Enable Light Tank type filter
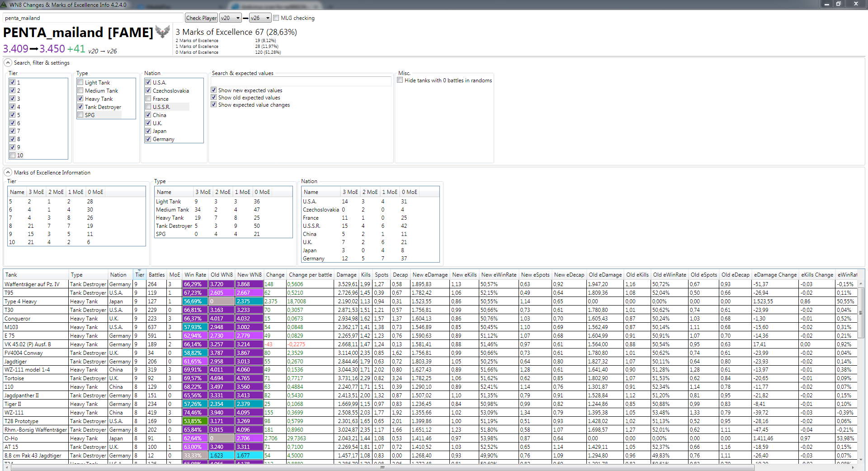The image size is (868, 471). click(80, 82)
